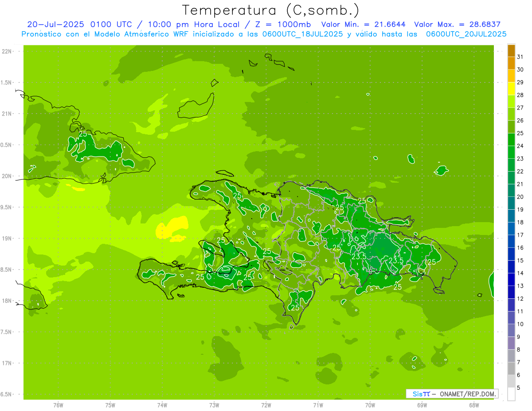This screenshot has height=411, width=532.
Task: Click the '0600UTC_20JUL2025' valid-until time text
Action: [x=466, y=34]
